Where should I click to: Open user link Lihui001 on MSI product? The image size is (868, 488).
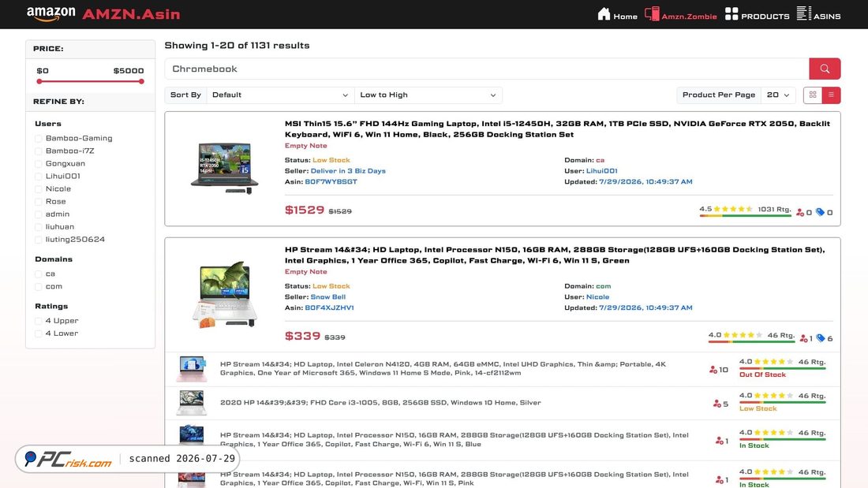(602, 171)
